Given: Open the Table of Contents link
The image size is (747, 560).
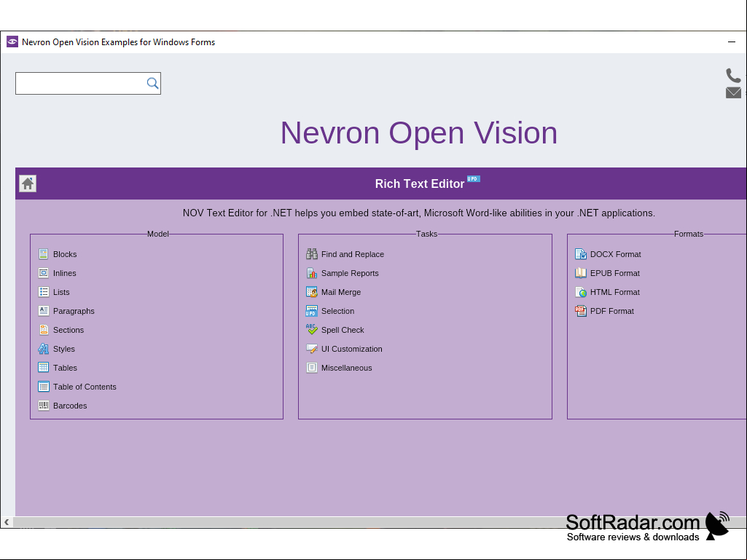Looking at the screenshot, I should 85,387.
